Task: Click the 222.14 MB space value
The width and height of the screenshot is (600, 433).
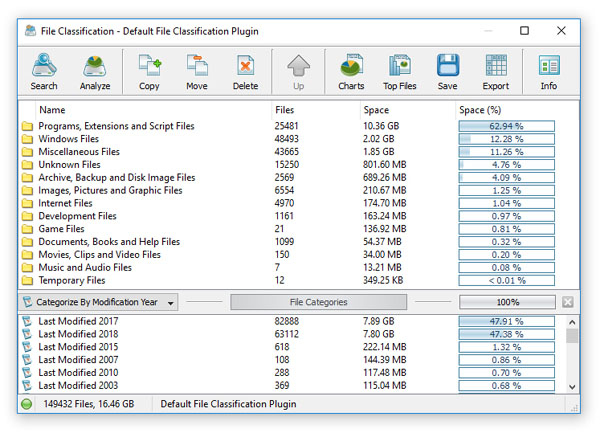Action: pyautogui.click(x=385, y=347)
